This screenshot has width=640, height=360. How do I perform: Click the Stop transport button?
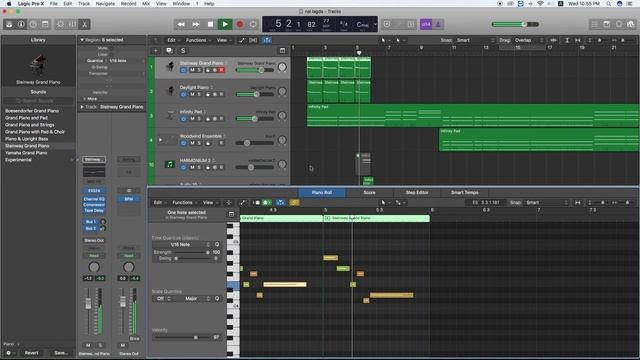point(210,24)
